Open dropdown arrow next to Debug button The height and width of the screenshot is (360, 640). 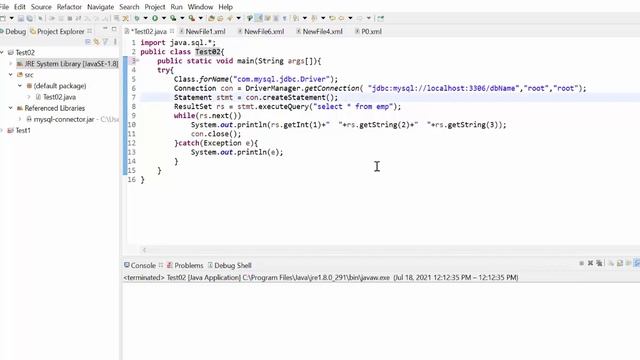146,18
